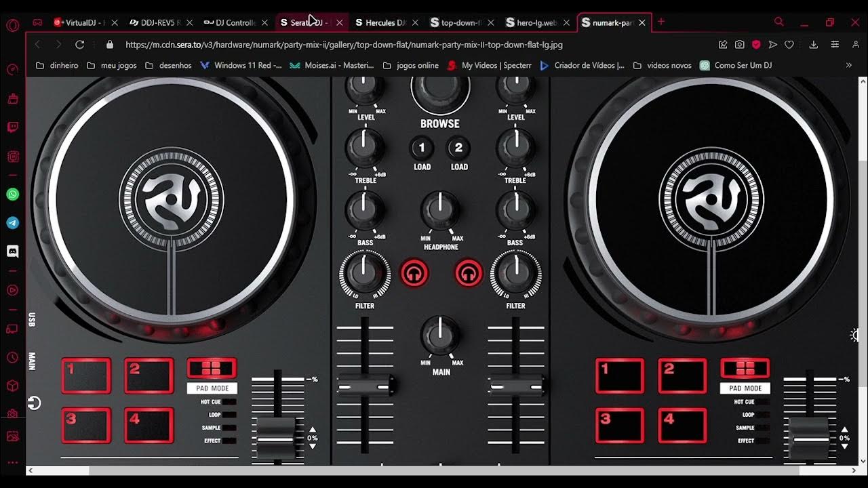The image size is (868, 488).
Task: Open WhatsApp in the sidebar
Action: point(12,195)
